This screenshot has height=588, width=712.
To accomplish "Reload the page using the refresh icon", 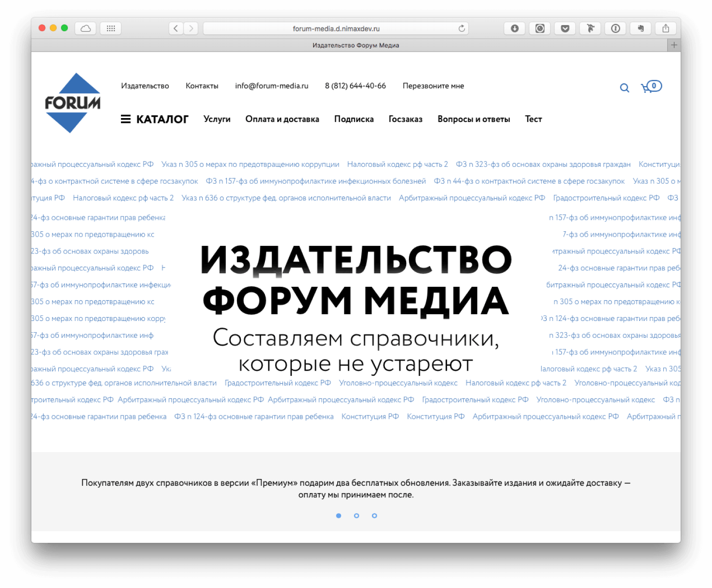I will click(x=461, y=28).
